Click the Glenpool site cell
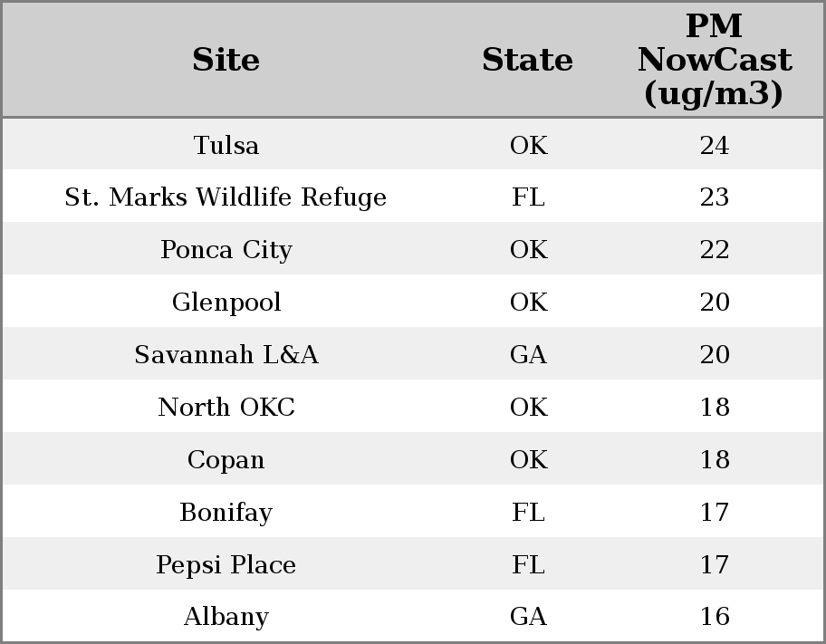Screen dimensions: 826x644 226,303
